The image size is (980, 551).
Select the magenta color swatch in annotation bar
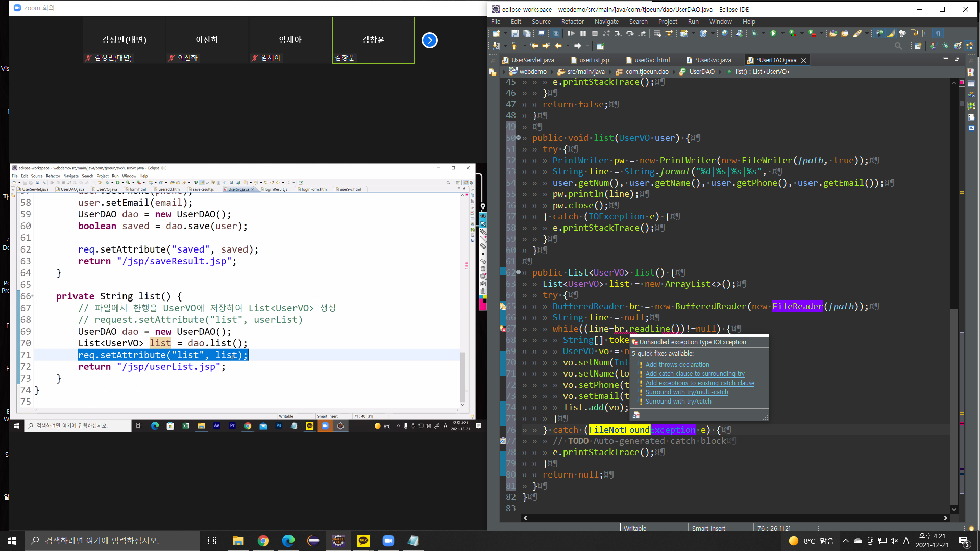click(x=482, y=306)
